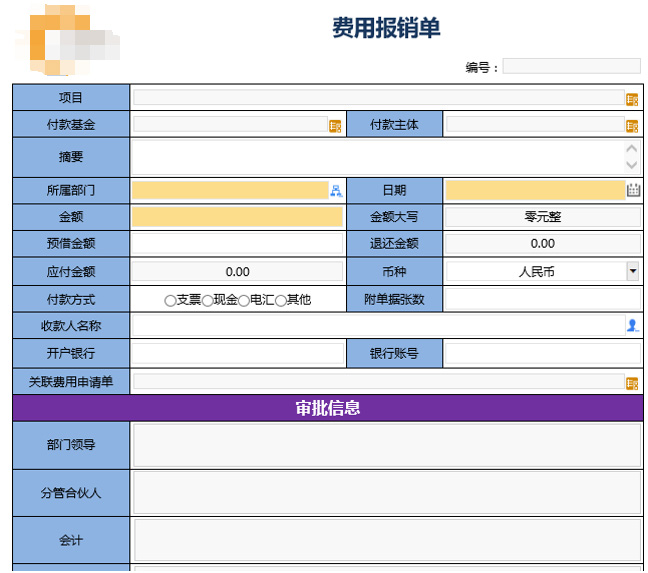
Task: Open the person picker for 收款人名称
Action: [632, 326]
